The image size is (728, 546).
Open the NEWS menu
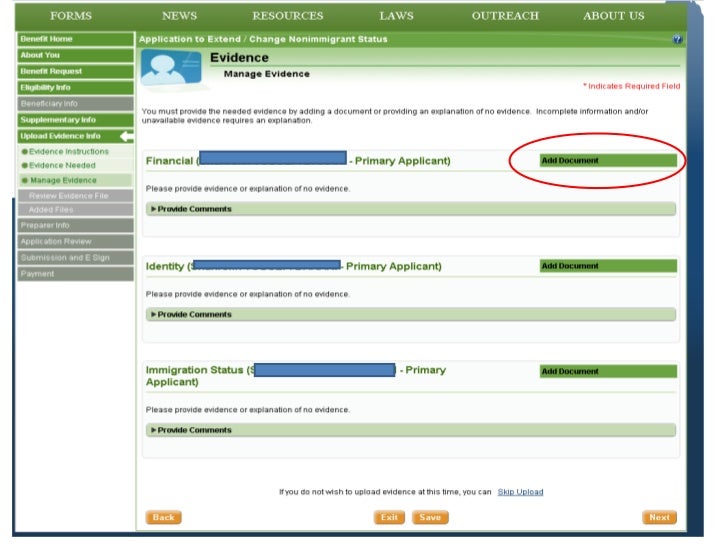[179, 16]
